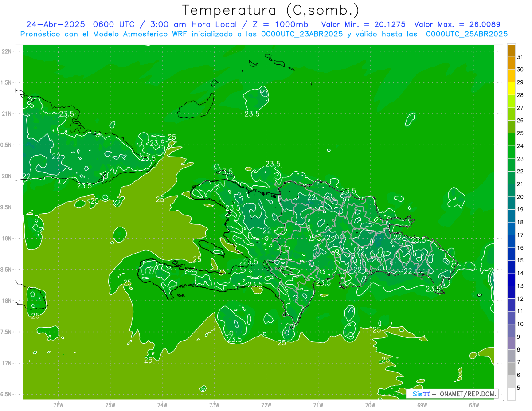The image size is (532, 411).
Task: Click the '17N' latitude axis label
Action: pos(7,363)
